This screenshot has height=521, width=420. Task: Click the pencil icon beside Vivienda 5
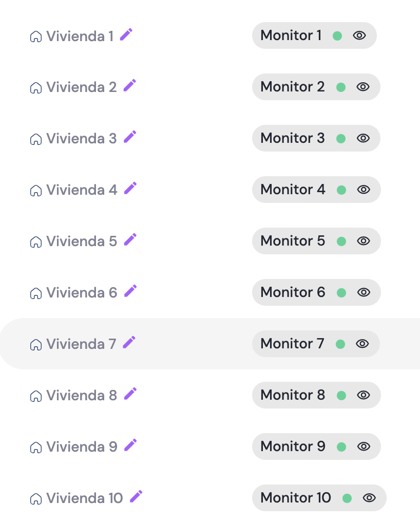click(130, 240)
